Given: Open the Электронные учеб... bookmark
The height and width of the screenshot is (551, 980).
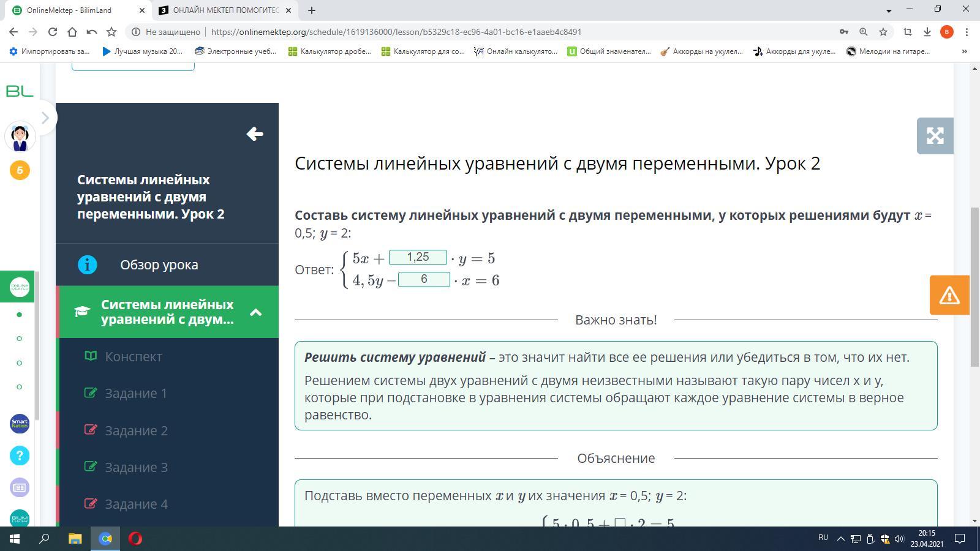Looking at the screenshot, I should point(235,51).
